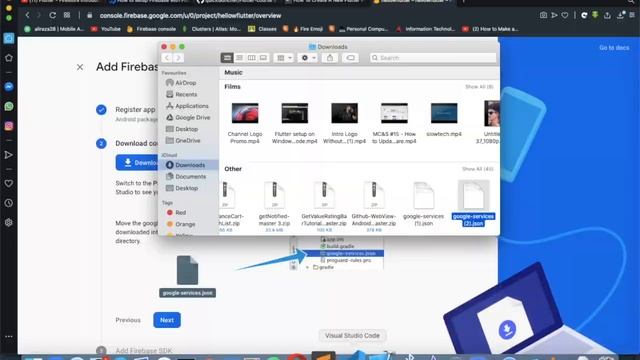This screenshot has width=640, height=360.
Task: Go forward in Finder window
Action: (178, 58)
